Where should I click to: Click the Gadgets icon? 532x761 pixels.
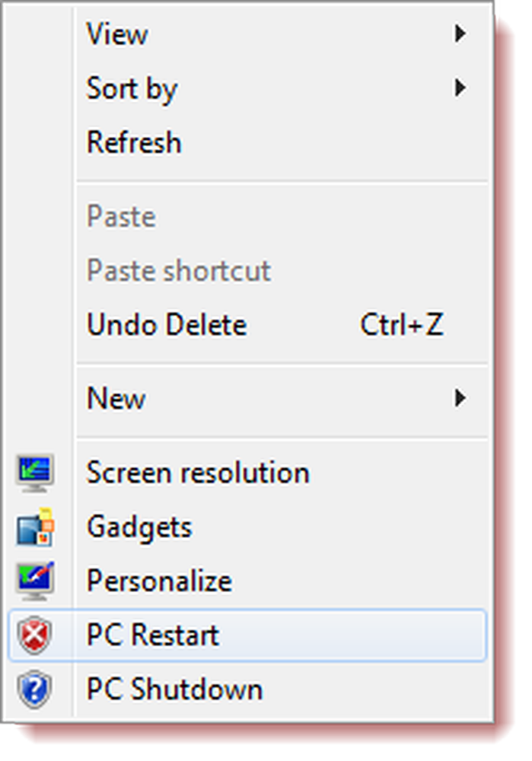pyautogui.click(x=35, y=527)
